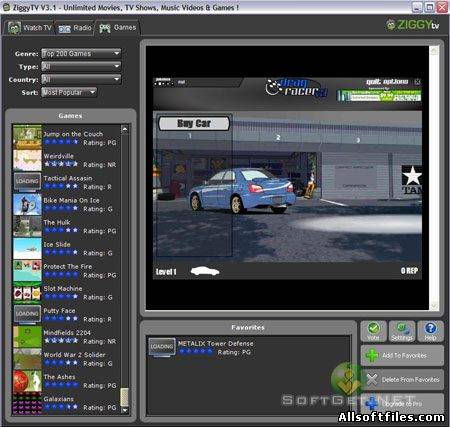Select the 'Ice Slide' game title
This screenshot has height=427, width=450.
coord(57,244)
